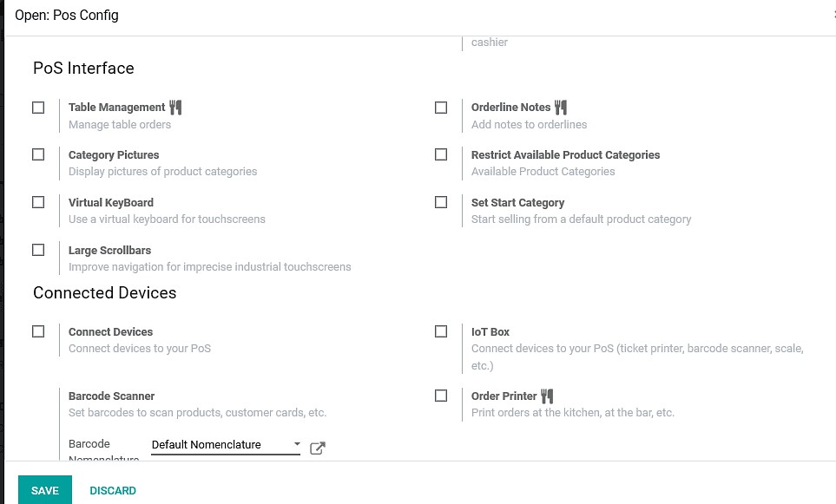Check the Connect Devices box
Viewport: 836px width, 504px height.
[38, 331]
